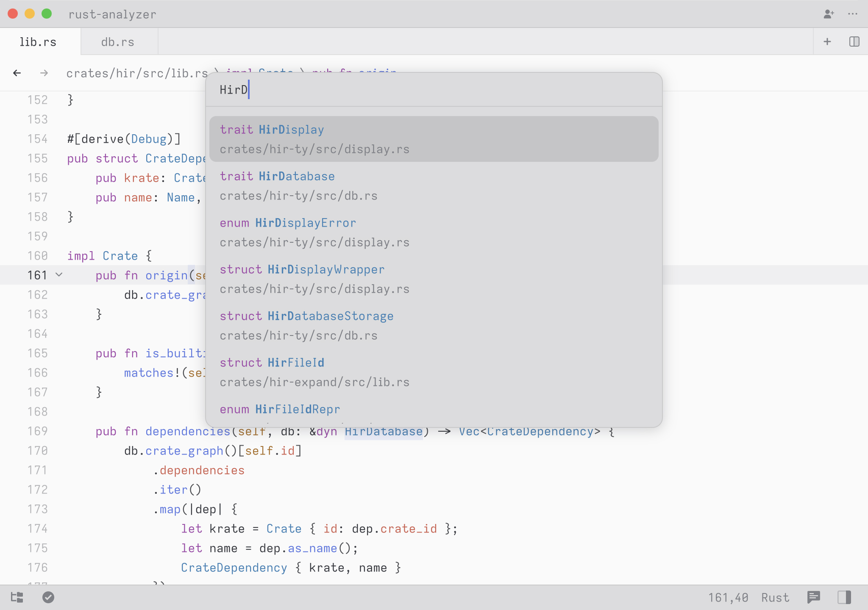
Task: Collapse the fold chevron on line 161
Action: (x=59, y=275)
